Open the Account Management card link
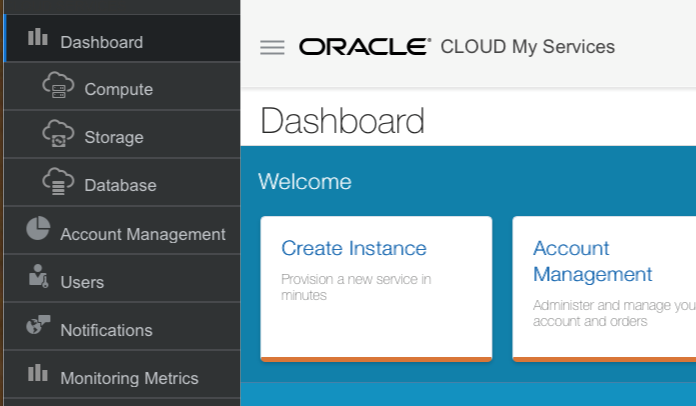 [593, 261]
